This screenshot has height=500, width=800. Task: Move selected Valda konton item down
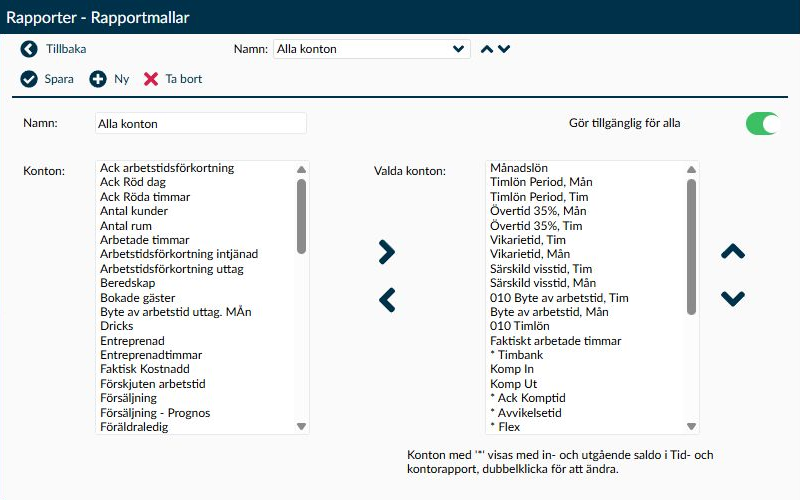(733, 298)
